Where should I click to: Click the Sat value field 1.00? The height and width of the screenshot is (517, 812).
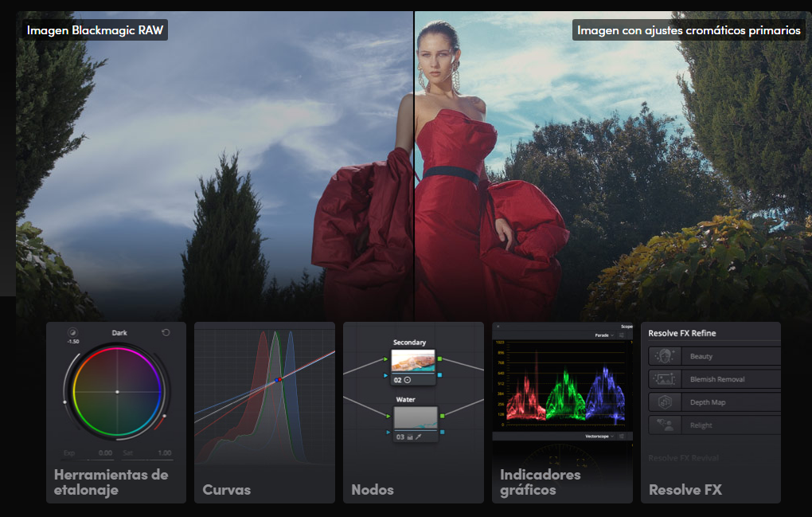click(164, 452)
